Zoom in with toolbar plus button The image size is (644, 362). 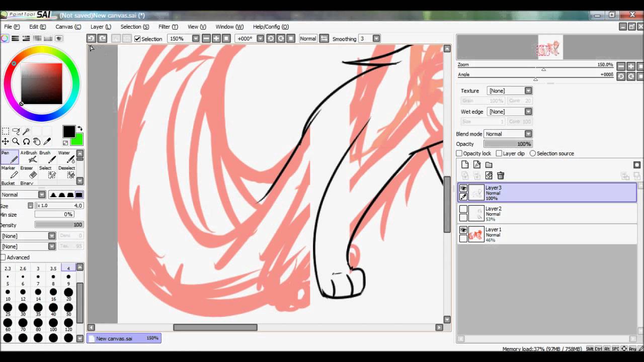216,38
